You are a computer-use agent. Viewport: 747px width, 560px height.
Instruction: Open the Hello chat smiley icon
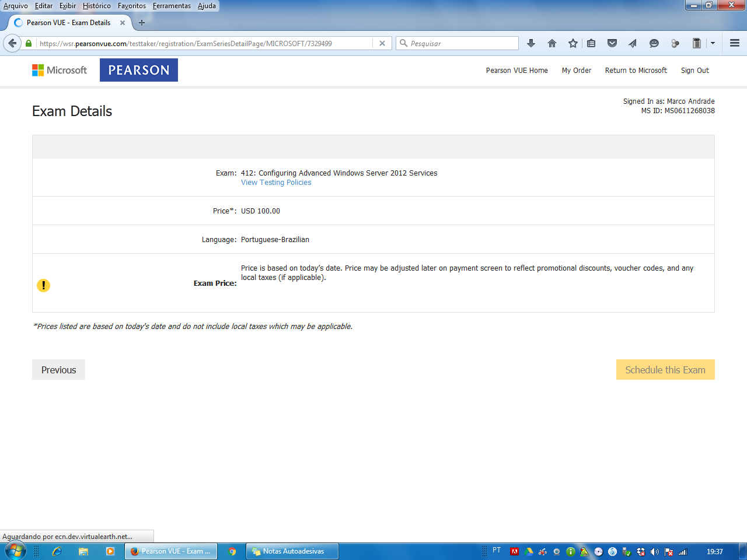coord(654,43)
